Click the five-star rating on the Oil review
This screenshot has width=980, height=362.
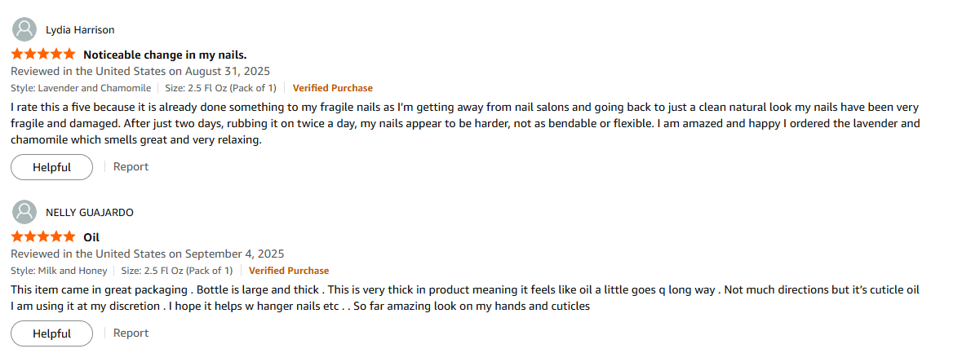(43, 237)
